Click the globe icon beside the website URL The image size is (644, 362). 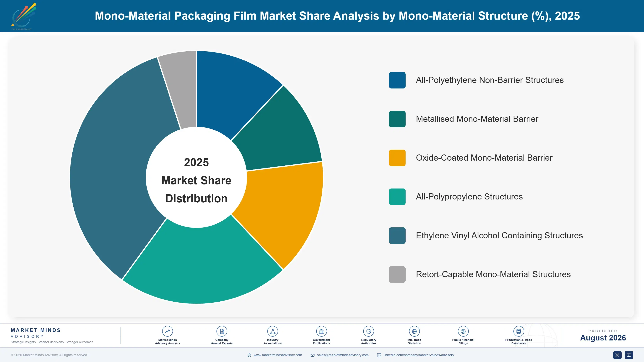249,355
